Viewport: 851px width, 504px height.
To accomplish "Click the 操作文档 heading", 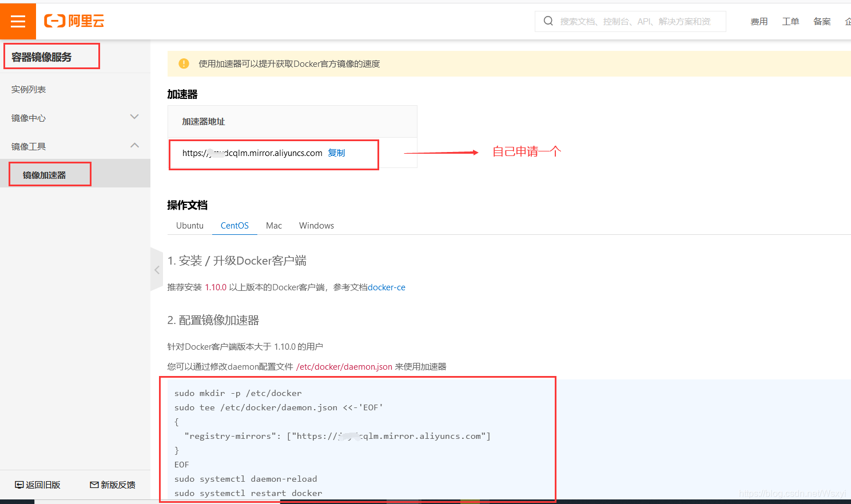I will point(188,205).
